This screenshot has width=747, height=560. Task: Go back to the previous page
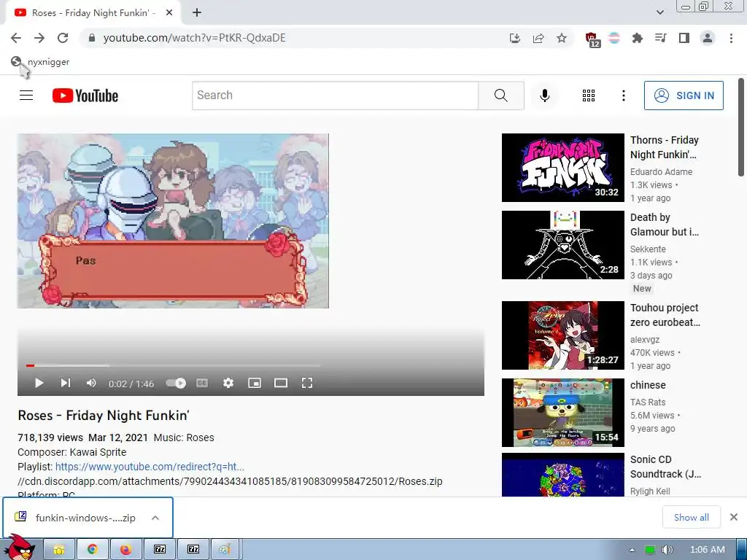(16, 38)
